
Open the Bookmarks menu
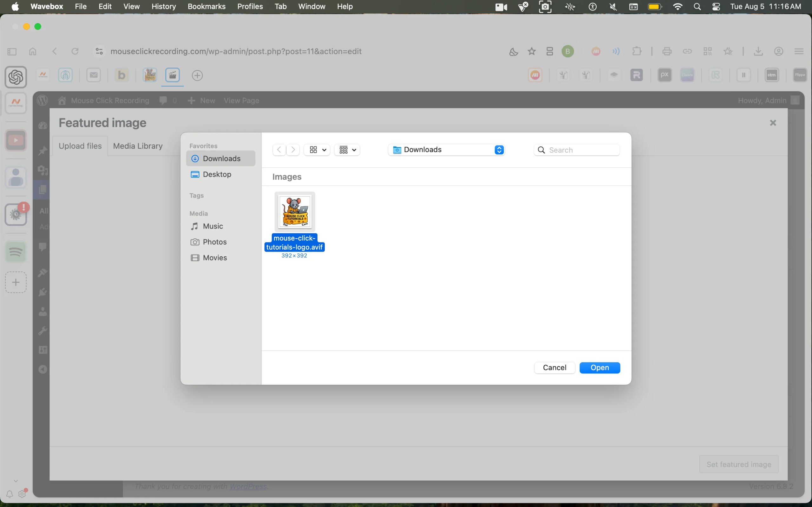click(206, 7)
